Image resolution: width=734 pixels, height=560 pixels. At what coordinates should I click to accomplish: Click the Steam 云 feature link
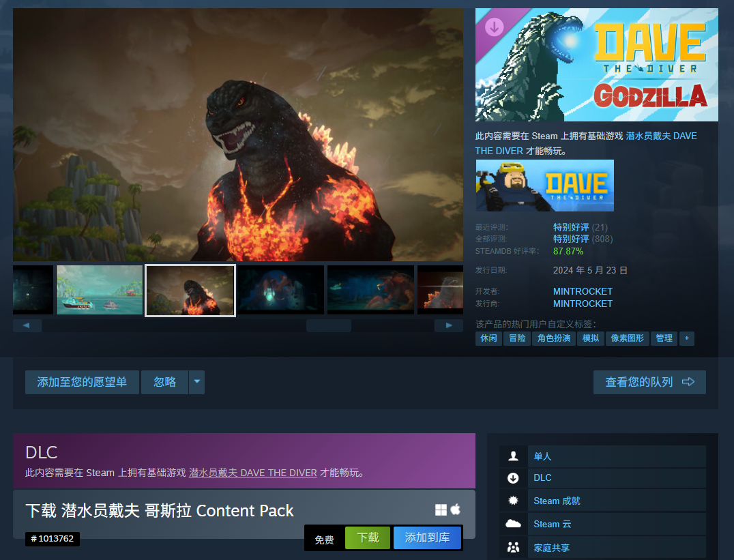(553, 524)
